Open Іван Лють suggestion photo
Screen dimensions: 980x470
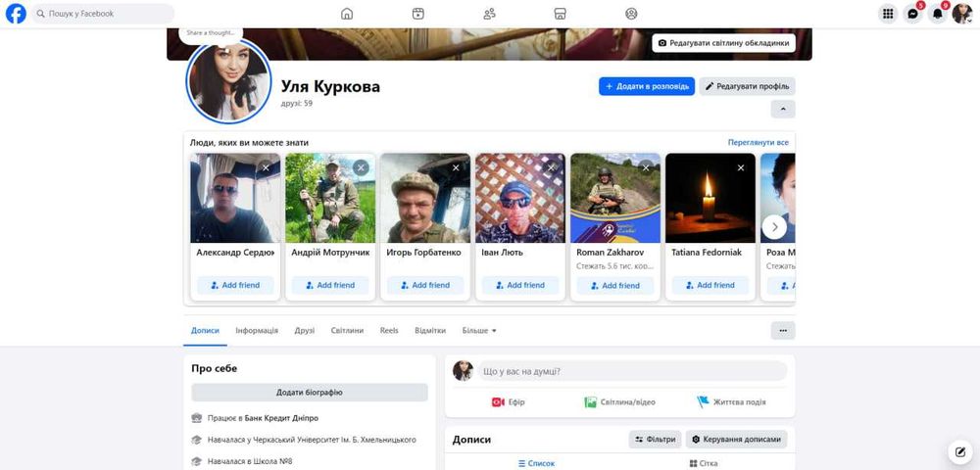point(520,198)
